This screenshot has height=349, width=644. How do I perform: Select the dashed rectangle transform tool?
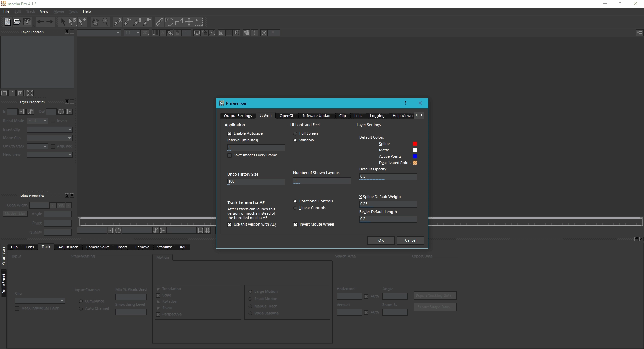[199, 22]
